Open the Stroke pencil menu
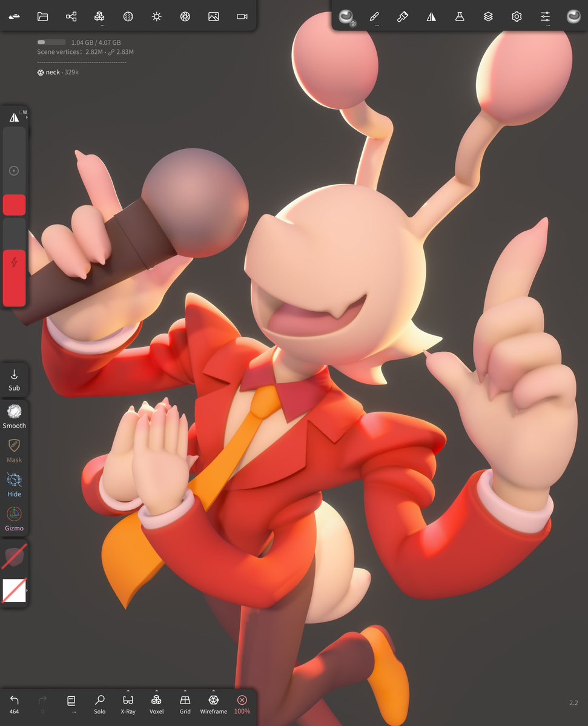This screenshot has width=588, height=726. point(374,17)
